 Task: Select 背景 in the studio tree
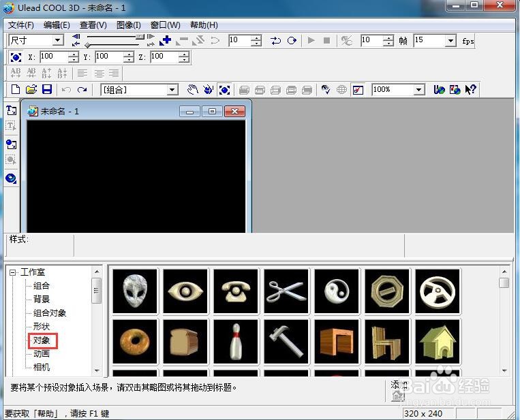pos(42,300)
